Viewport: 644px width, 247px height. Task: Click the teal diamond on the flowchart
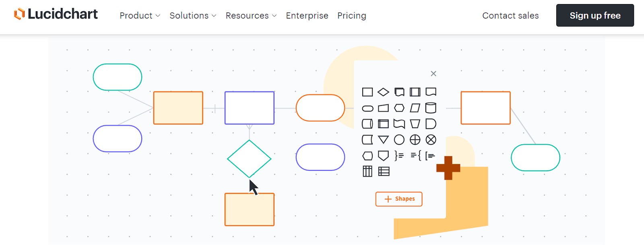[249, 159]
